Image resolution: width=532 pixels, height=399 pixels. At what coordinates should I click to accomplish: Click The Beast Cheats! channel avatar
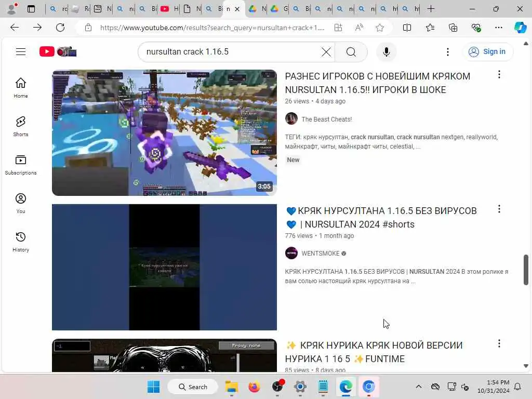pyautogui.click(x=291, y=119)
